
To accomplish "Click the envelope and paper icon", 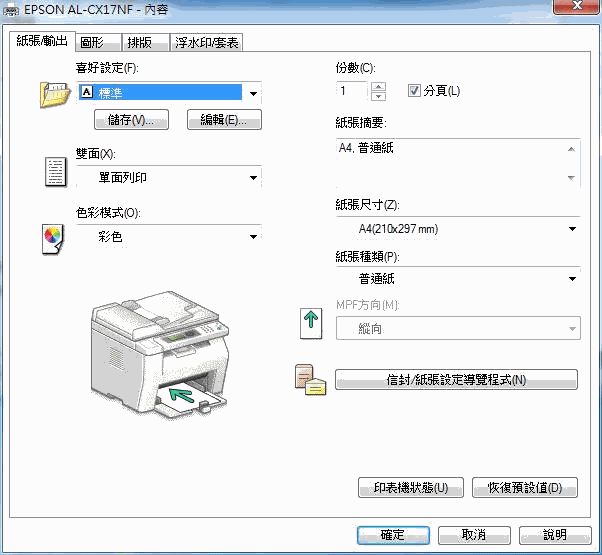I will (310, 380).
